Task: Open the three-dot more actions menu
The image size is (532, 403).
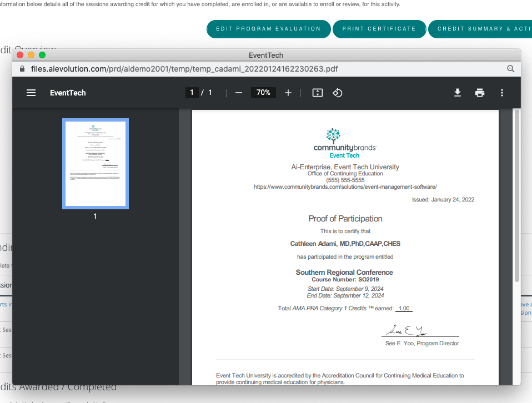Action: [x=502, y=93]
